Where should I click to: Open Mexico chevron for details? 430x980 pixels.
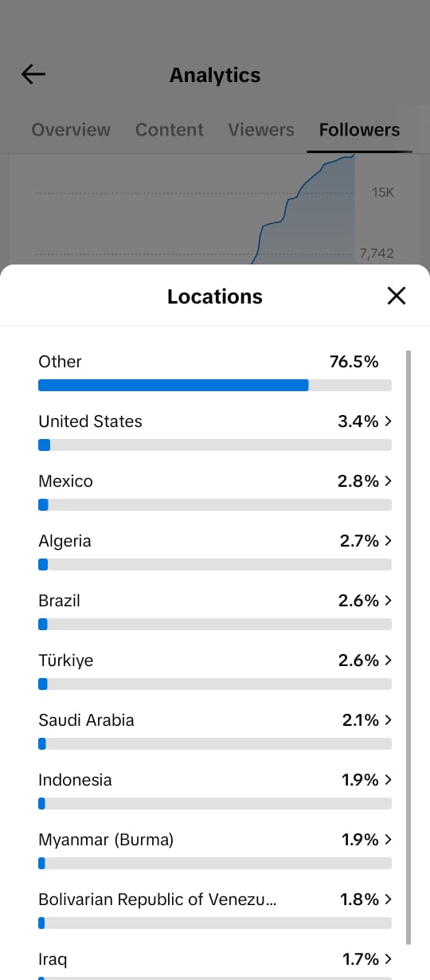388,481
